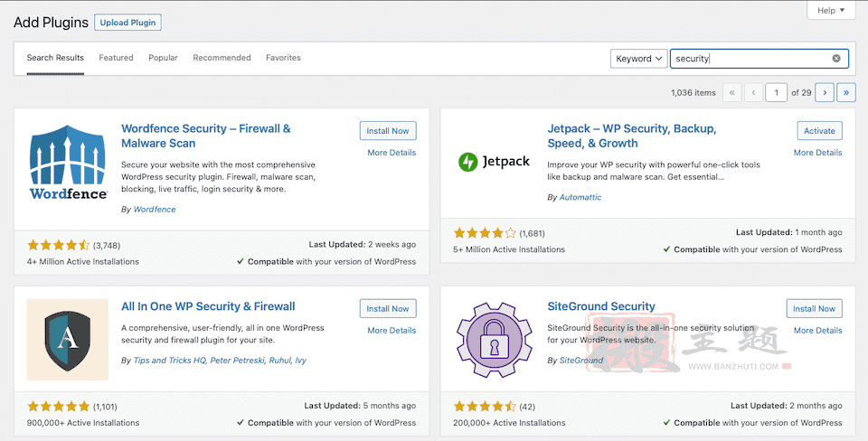Open the Keyword search type dropdown
Image resolution: width=868 pixels, height=441 pixels.
click(639, 58)
